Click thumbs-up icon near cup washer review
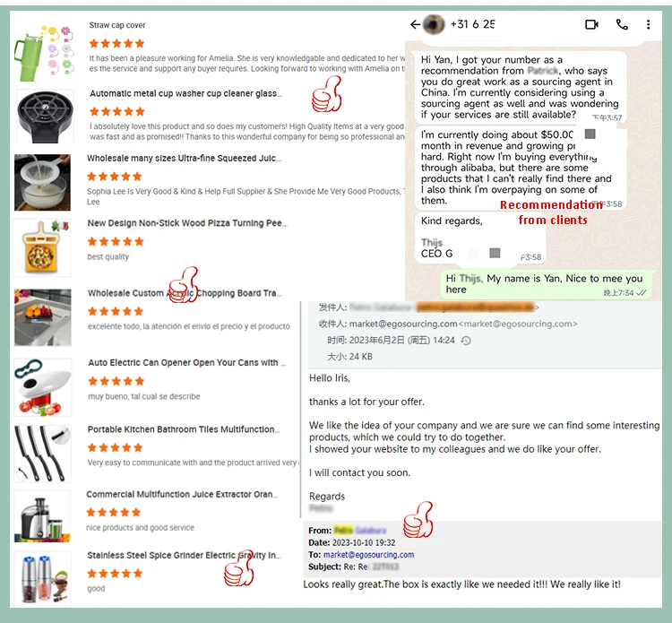The height and width of the screenshot is (623, 672). click(326, 94)
